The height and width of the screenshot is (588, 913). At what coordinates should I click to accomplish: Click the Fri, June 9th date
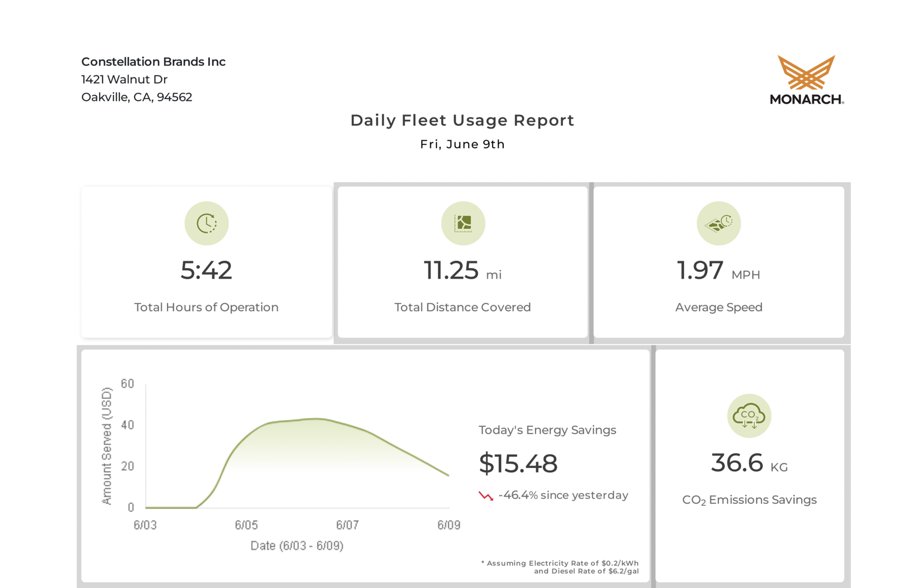[462, 144]
